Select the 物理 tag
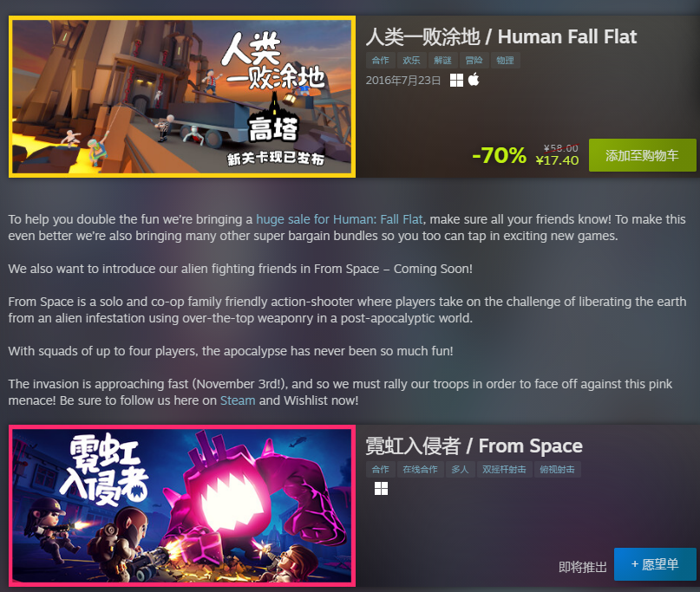Viewport: 700px width, 592px height. pos(505,60)
